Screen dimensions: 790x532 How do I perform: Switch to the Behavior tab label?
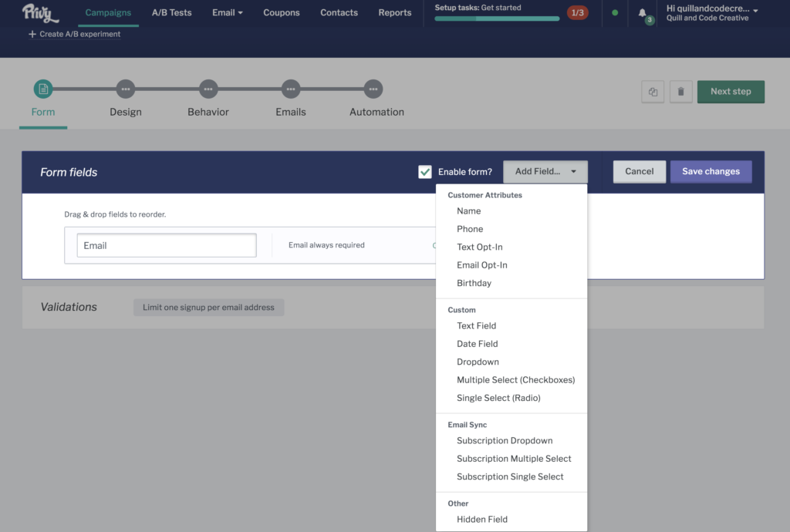point(208,112)
